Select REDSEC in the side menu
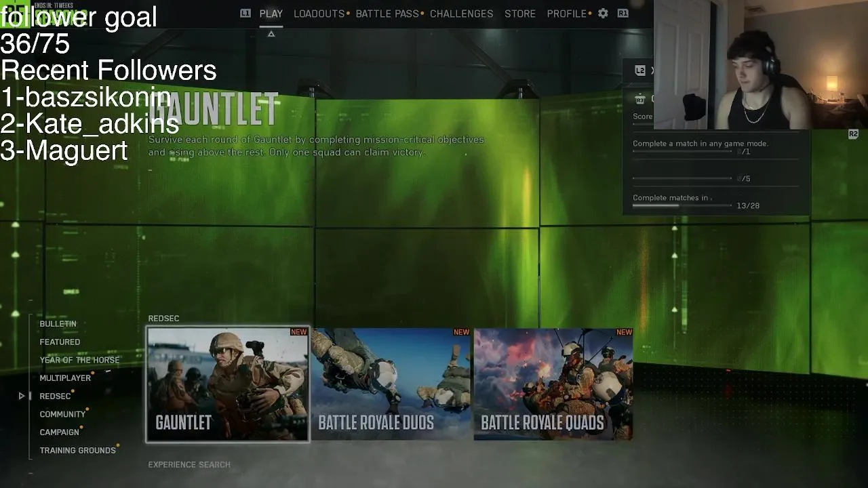 55,396
